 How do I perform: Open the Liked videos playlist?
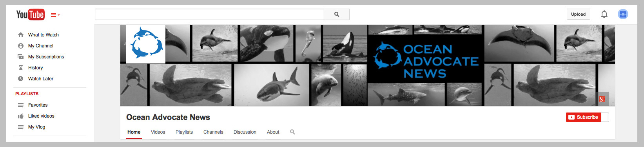click(41, 116)
